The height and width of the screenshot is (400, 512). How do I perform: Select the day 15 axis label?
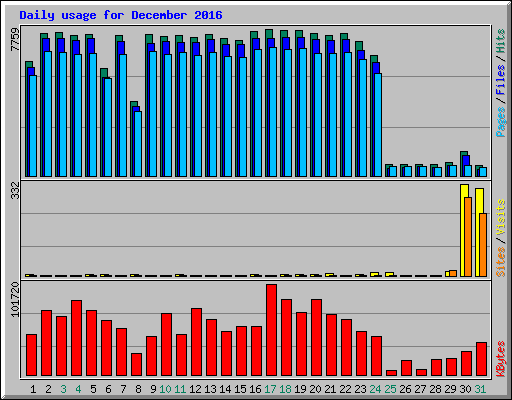240,389
